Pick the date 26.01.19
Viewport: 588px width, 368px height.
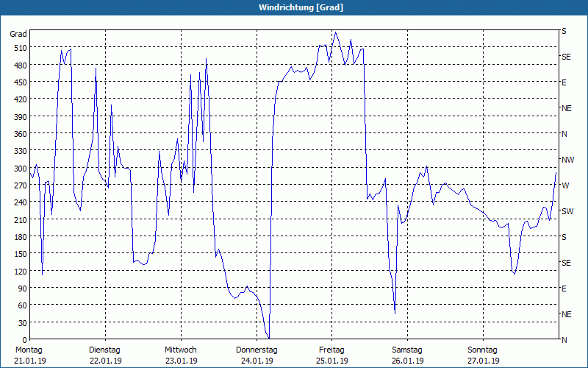coord(408,361)
